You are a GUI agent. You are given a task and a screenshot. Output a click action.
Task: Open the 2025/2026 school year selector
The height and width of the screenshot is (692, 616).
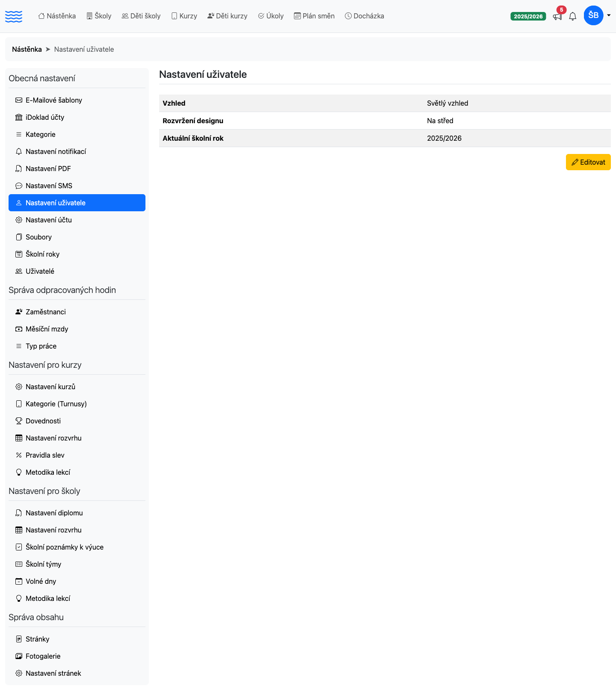point(528,16)
